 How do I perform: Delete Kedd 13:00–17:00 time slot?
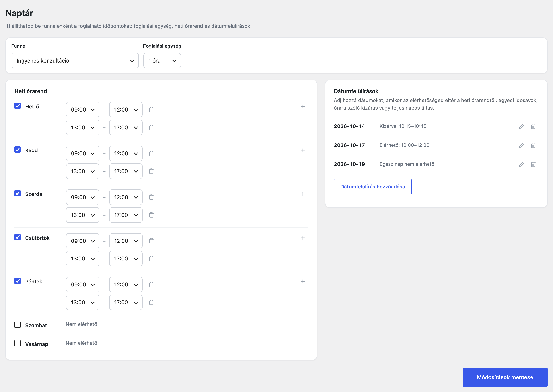(x=151, y=171)
